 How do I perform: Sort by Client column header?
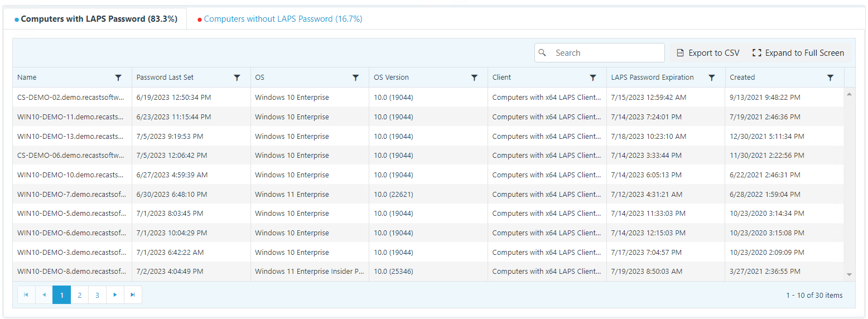(x=501, y=78)
